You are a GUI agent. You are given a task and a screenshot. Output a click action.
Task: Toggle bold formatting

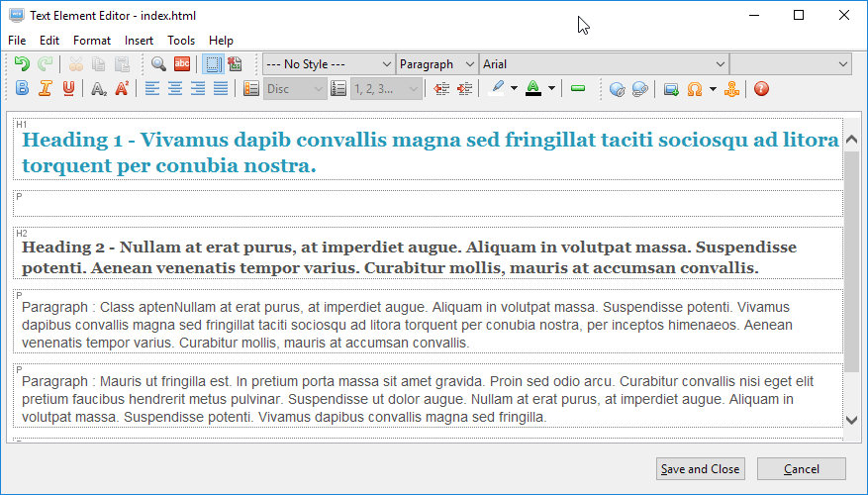click(x=22, y=88)
